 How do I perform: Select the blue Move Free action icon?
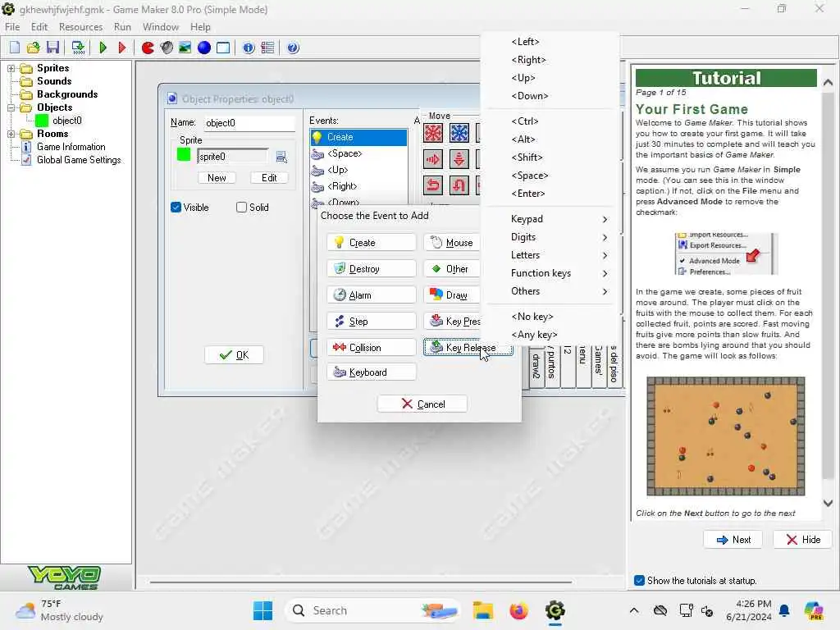(459, 133)
